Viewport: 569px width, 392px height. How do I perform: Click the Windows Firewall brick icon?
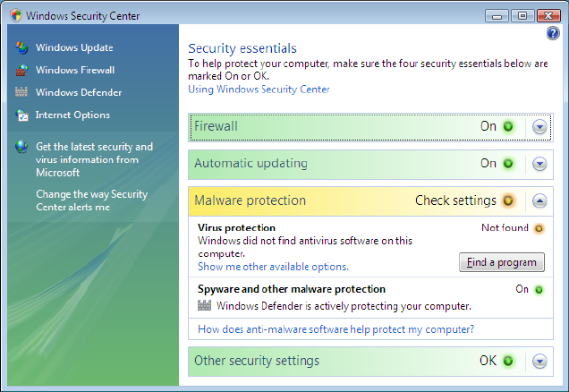click(x=21, y=70)
